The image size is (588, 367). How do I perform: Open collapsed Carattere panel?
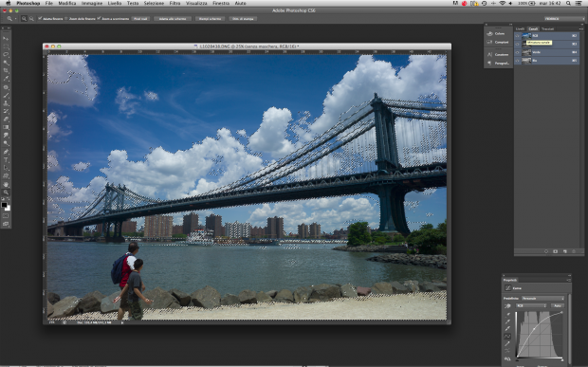pyautogui.click(x=498, y=54)
